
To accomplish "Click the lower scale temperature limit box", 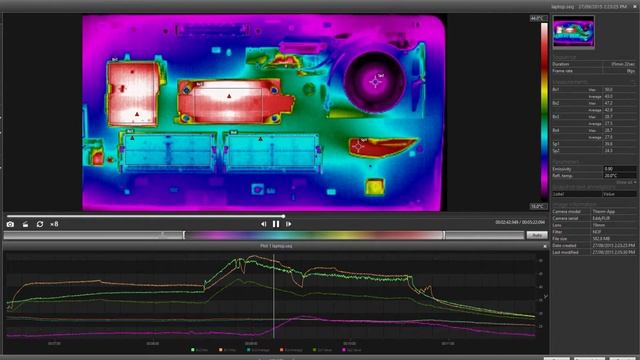I will point(538,207).
